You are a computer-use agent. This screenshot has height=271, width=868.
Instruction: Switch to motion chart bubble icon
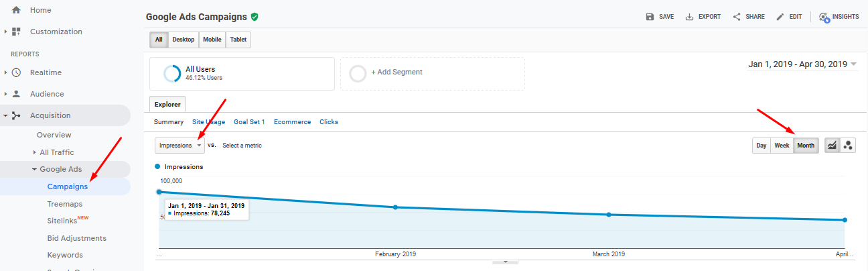[x=848, y=146]
